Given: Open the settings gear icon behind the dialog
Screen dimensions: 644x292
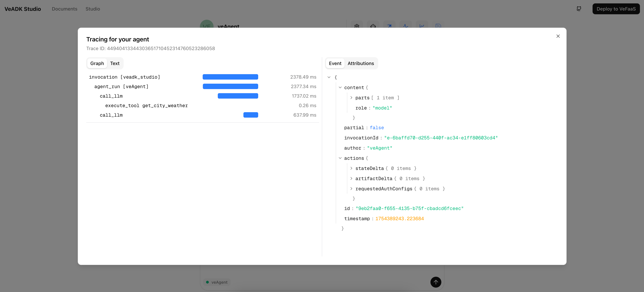Looking at the screenshot, I should pos(357,26).
